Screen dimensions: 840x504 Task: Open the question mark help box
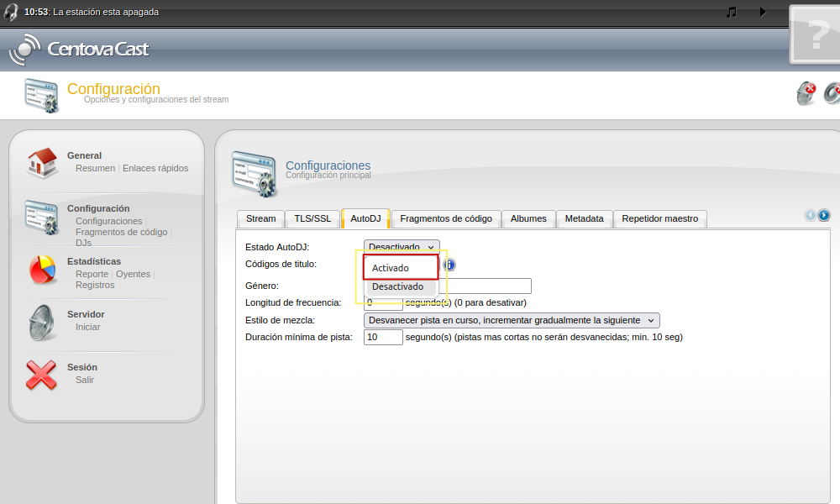point(815,35)
